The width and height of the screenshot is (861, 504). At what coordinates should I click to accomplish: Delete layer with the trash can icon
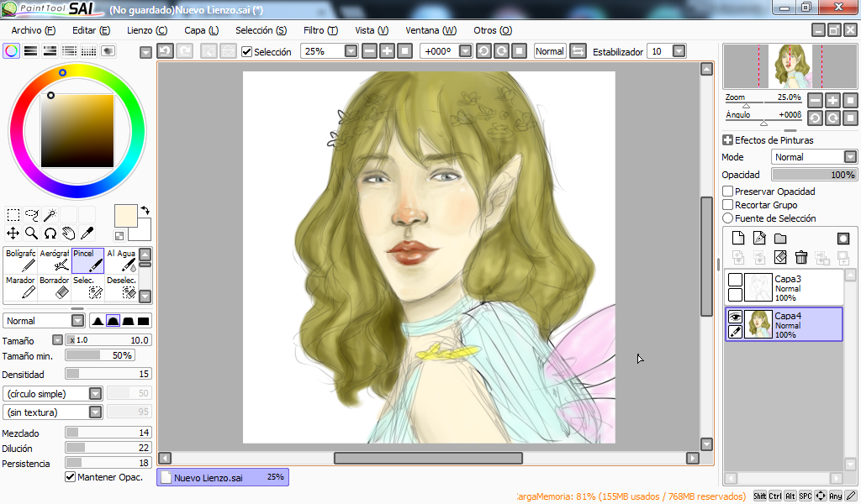[x=801, y=257]
